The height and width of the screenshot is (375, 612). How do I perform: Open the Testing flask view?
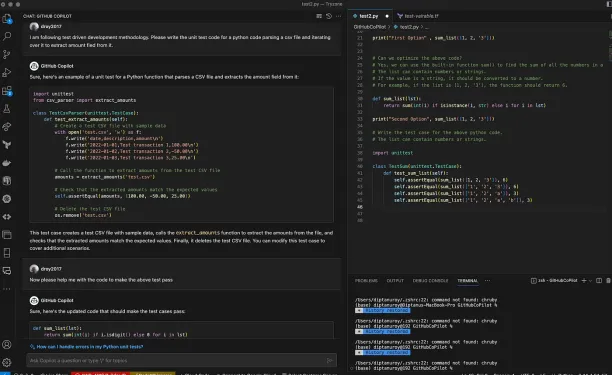point(7,109)
